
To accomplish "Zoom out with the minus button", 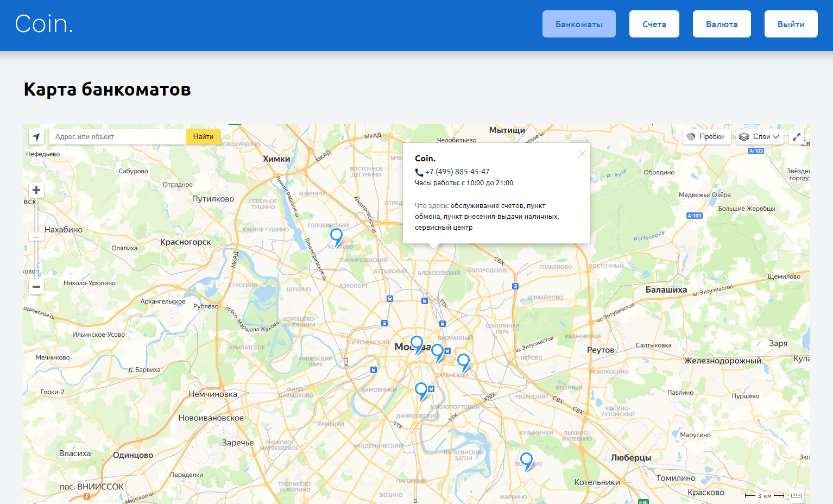I will pyautogui.click(x=36, y=287).
